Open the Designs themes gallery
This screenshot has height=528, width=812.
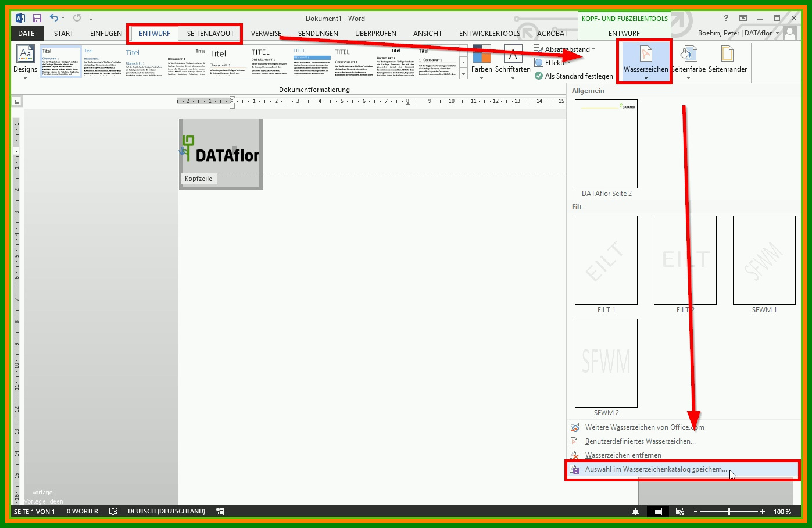pyautogui.click(x=25, y=62)
